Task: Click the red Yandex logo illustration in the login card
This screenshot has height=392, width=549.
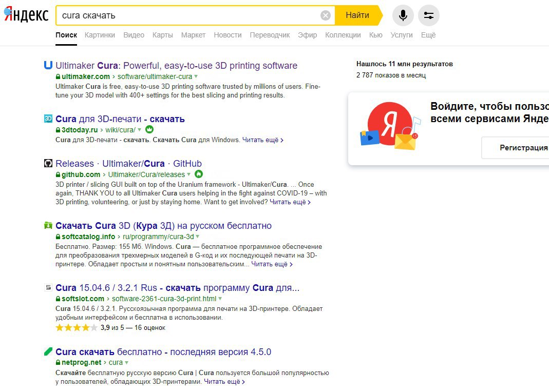Action: point(389,124)
